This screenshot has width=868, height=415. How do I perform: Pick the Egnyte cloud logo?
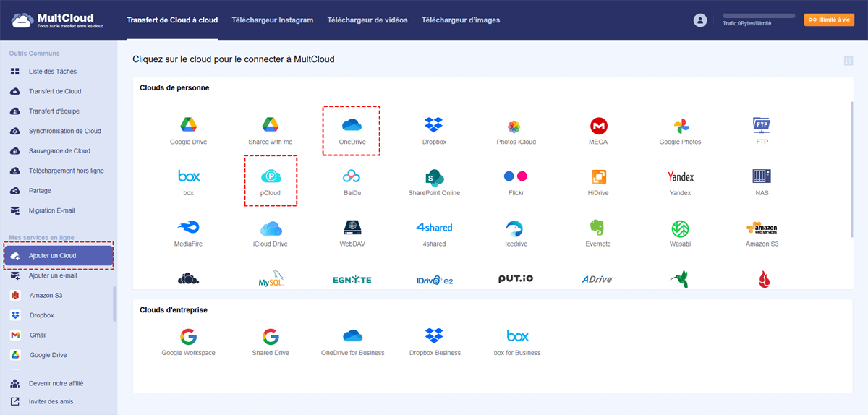click(x=352, y=280)
